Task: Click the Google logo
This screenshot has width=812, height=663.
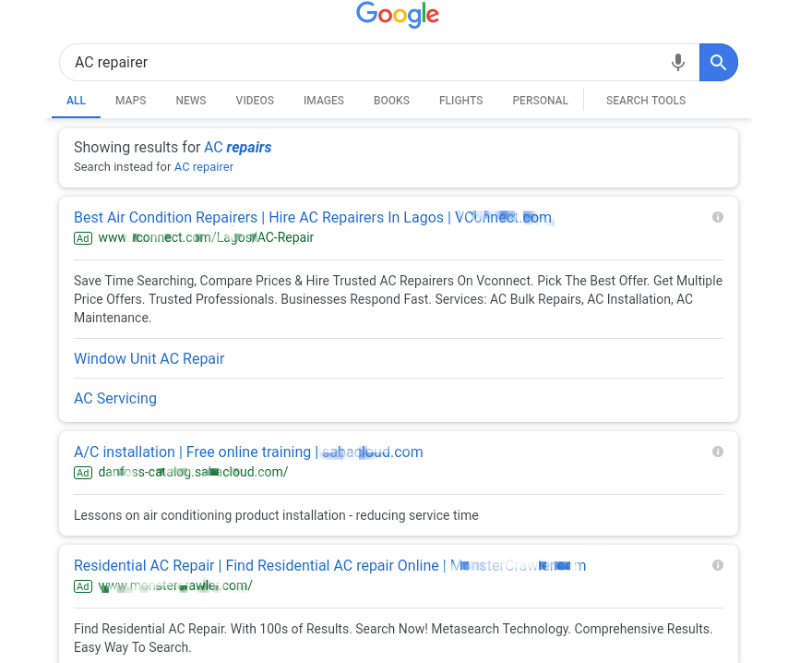Action: [397, 15]
